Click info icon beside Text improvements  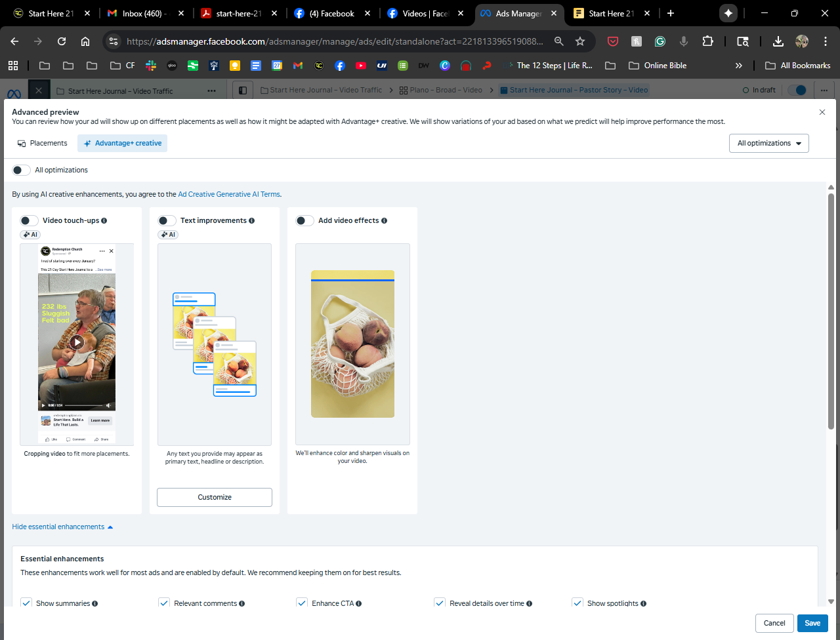click(252, 221)
